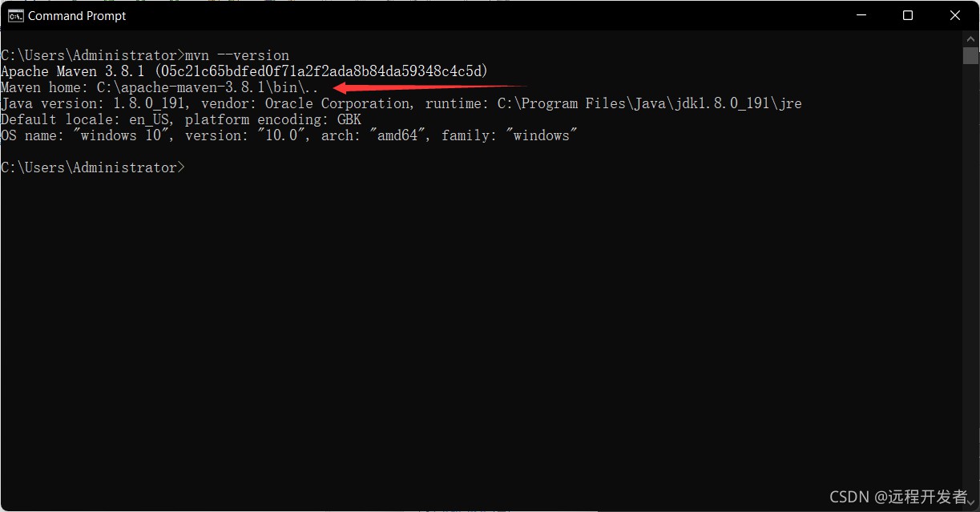Click the last C:\Users\Administrator> prompt
This screenshot has height=512, width=980.
click(x=93, y=167)
